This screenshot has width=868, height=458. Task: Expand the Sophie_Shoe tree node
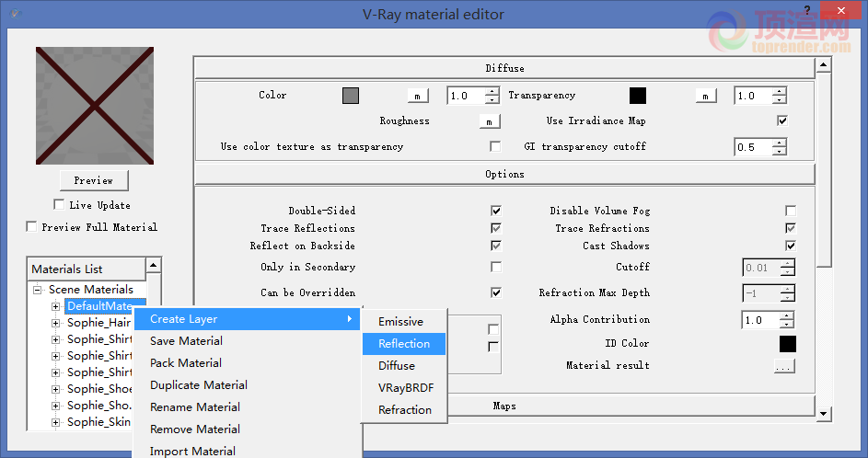pos(55,389)
